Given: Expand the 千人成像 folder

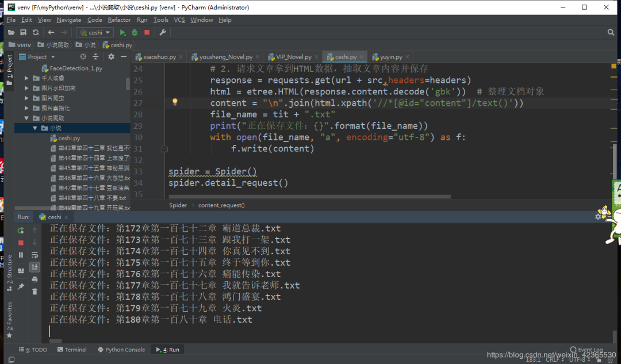Looking at the screenshot, I should (x=26, y=78).
